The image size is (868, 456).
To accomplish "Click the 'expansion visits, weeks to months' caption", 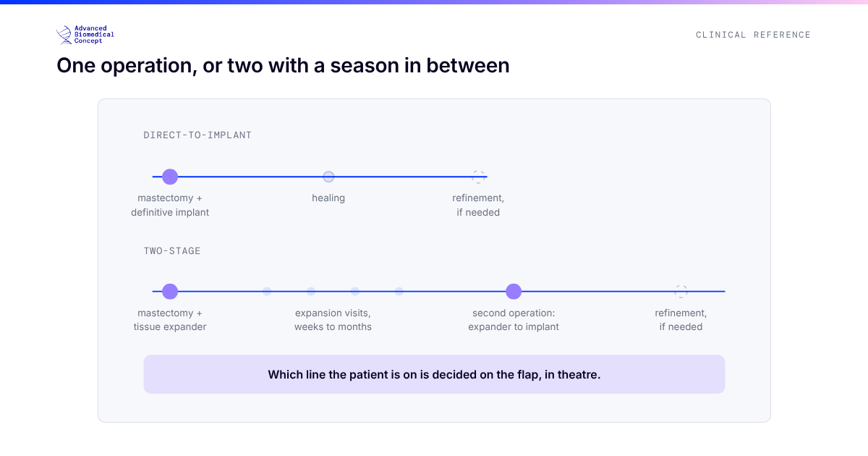I will (333, 320).
